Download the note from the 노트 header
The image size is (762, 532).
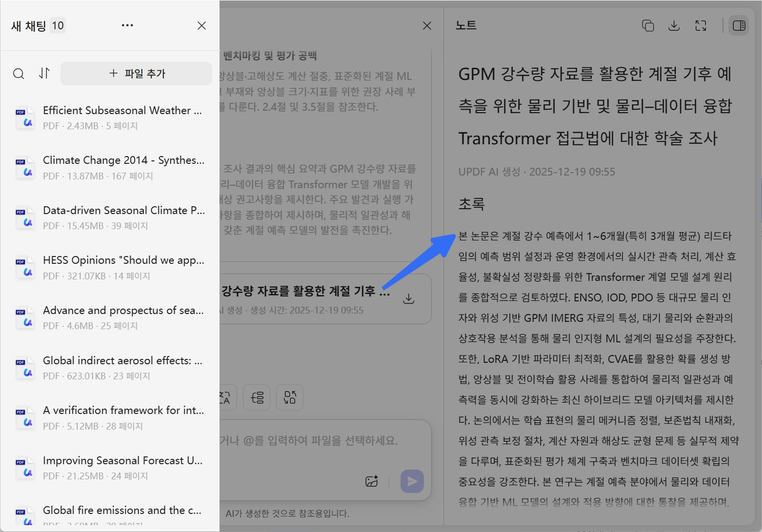[x=674, y=26]
